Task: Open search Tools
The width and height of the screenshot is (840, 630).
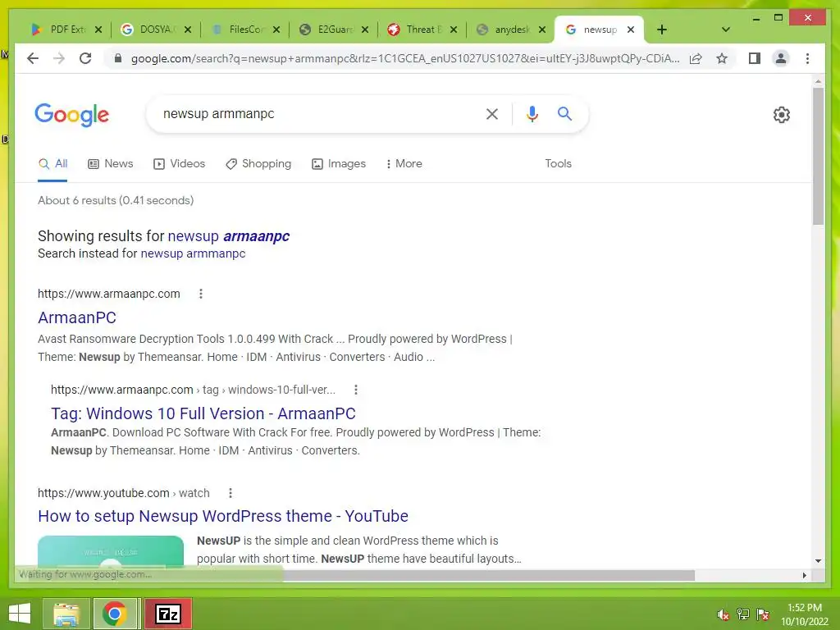Action: pyautogui.click(x=558, y=164)
